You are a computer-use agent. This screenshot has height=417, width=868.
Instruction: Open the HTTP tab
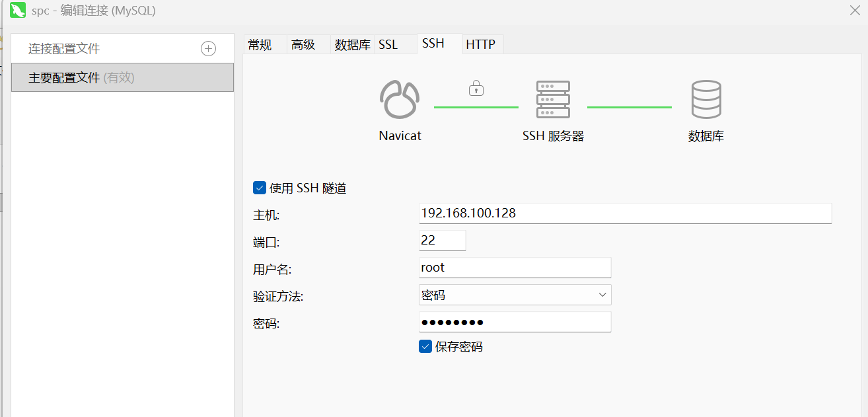(x=480, y=45)
